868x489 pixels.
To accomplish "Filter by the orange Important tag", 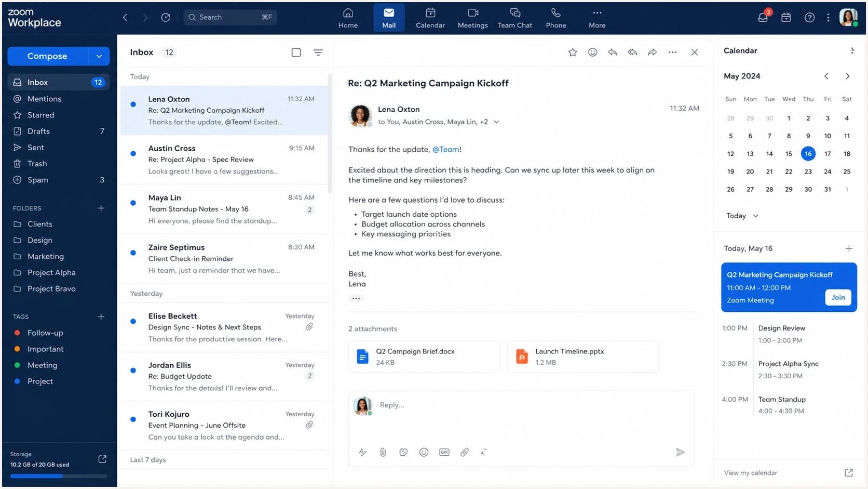I will (39, 349).
